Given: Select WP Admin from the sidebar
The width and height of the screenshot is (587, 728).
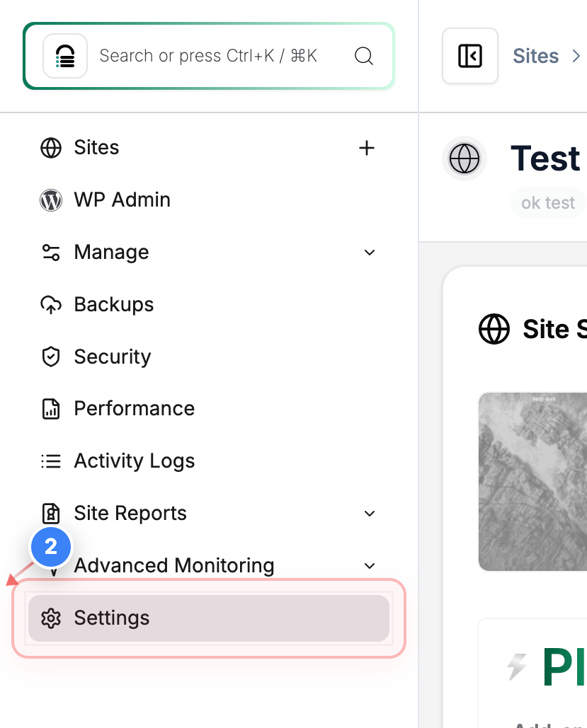Looking at the screenshot, I should (x=122, y=200).
